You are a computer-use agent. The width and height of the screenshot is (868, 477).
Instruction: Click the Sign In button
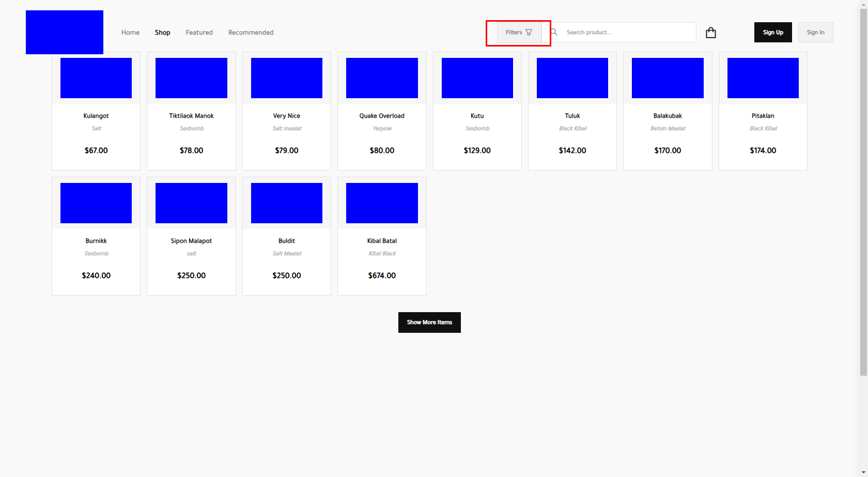click(815, 32)
